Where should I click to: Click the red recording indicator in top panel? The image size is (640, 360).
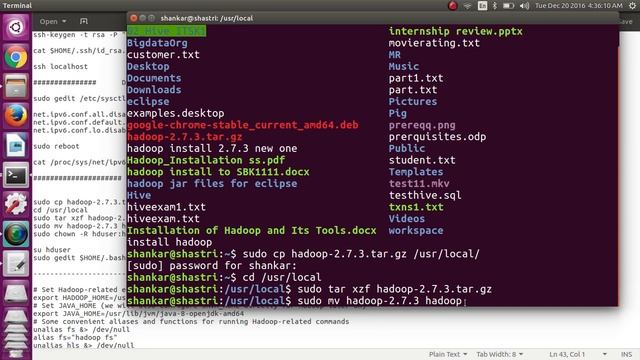(x=453, y=6)
